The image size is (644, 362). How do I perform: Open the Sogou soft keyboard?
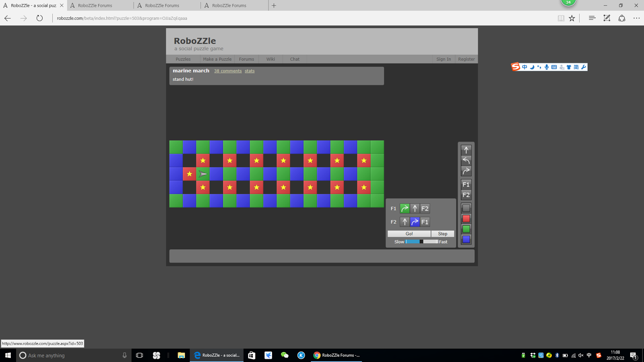point(554,67)
